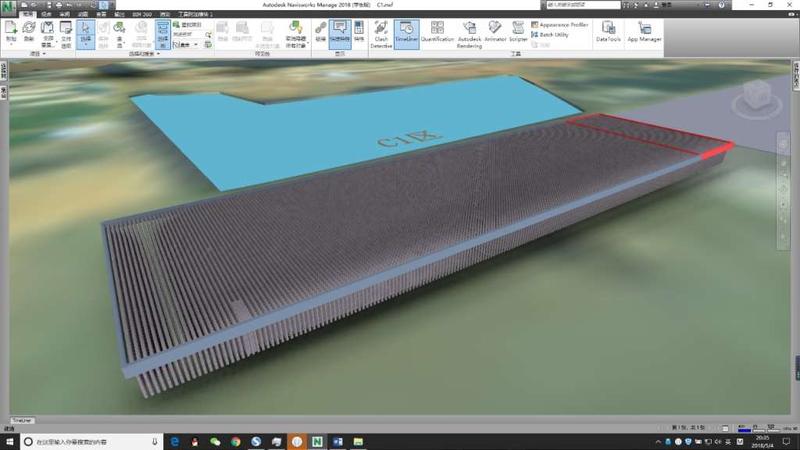800x450 pixels.
Task: Open the Quantification workbook
Action: (x=437, y=34)
